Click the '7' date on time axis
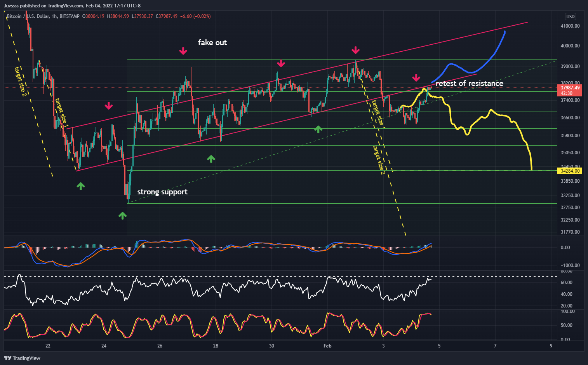Screen dimensions: 588x365 (495, 346)
